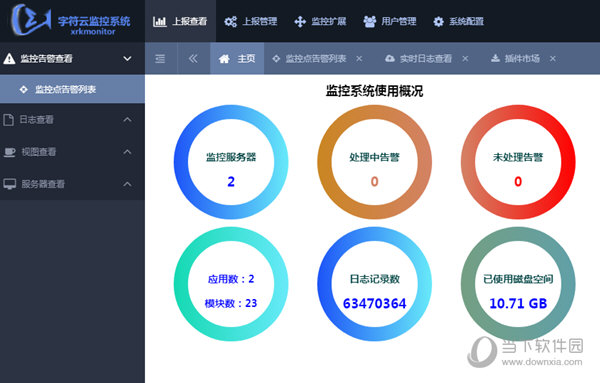Click the warning triangle icon by 监控告警查看
The height and width of the screenshot is (383, 600).
tap(9, 59)
